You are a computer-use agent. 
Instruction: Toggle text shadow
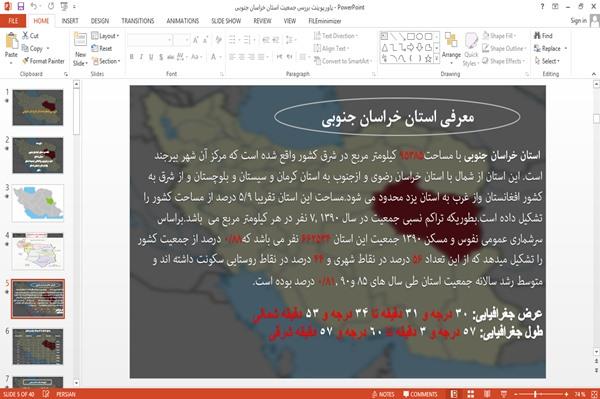click(x=161, y=57)
